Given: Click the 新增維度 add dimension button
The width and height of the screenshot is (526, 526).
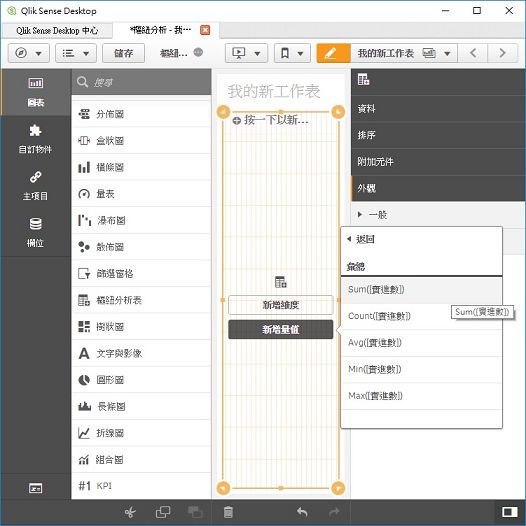Looking at the screenshot, I should pos(281,305).
